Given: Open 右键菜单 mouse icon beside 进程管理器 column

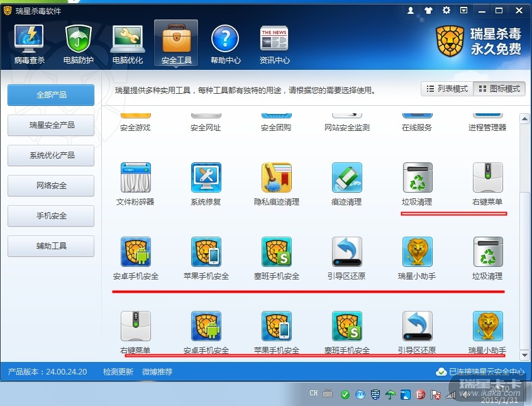Looking at the screenshot, I should [x=487, y=178].
